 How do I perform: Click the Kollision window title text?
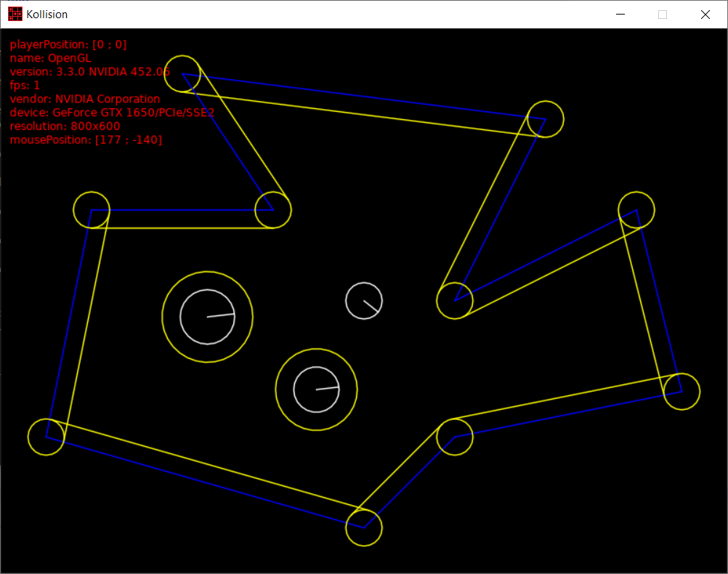(x=47, y=14)
